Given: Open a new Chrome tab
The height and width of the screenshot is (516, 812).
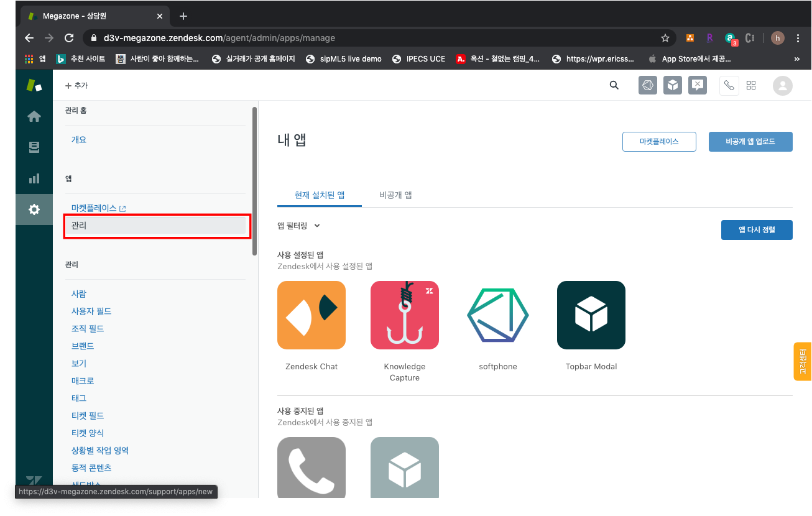Looking at the screenshot, I should [x=183, y=16].
